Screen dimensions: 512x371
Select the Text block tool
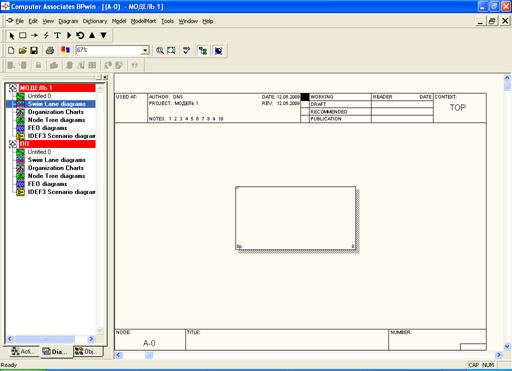tap(57, 35)
